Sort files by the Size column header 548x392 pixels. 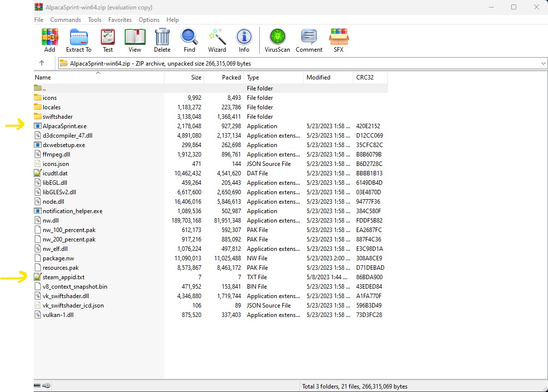click(x=184, y=77)
